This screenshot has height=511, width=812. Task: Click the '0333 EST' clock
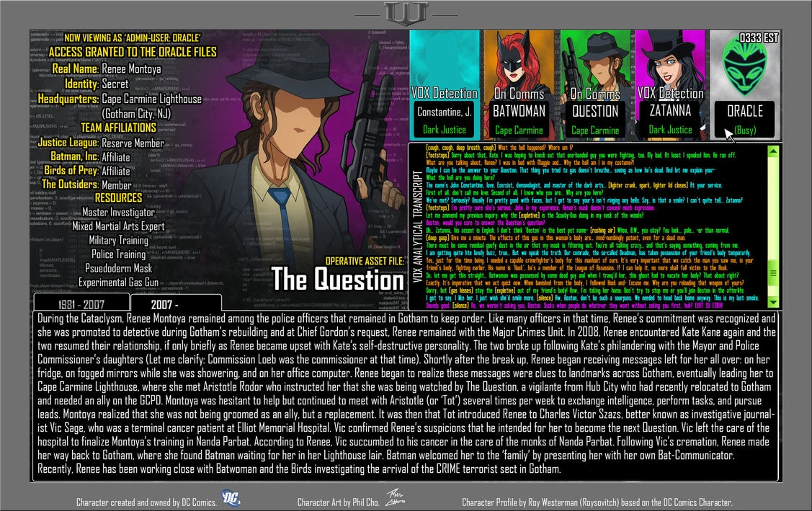pos(758,37)
